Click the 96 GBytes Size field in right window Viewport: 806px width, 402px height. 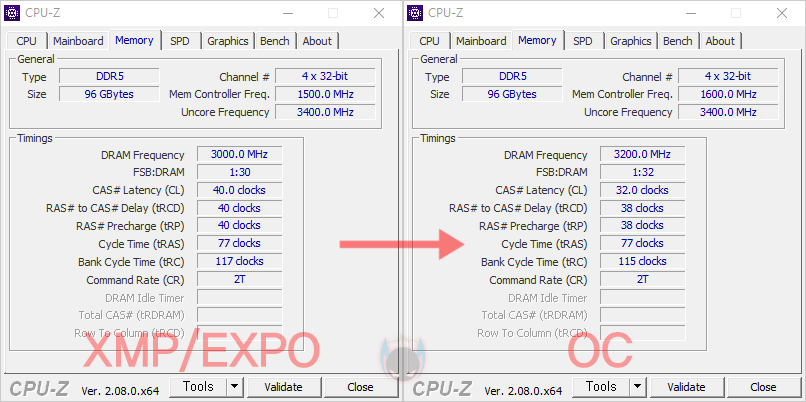[512, 95]
